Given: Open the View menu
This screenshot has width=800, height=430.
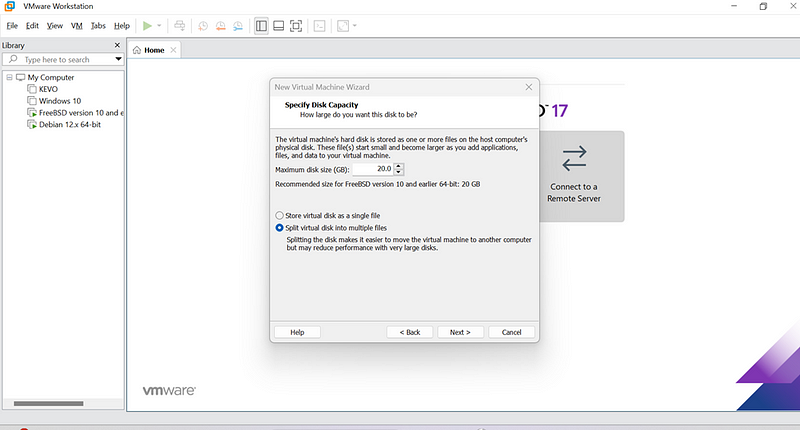Looking at the screenshot, I should click(55, 26).
